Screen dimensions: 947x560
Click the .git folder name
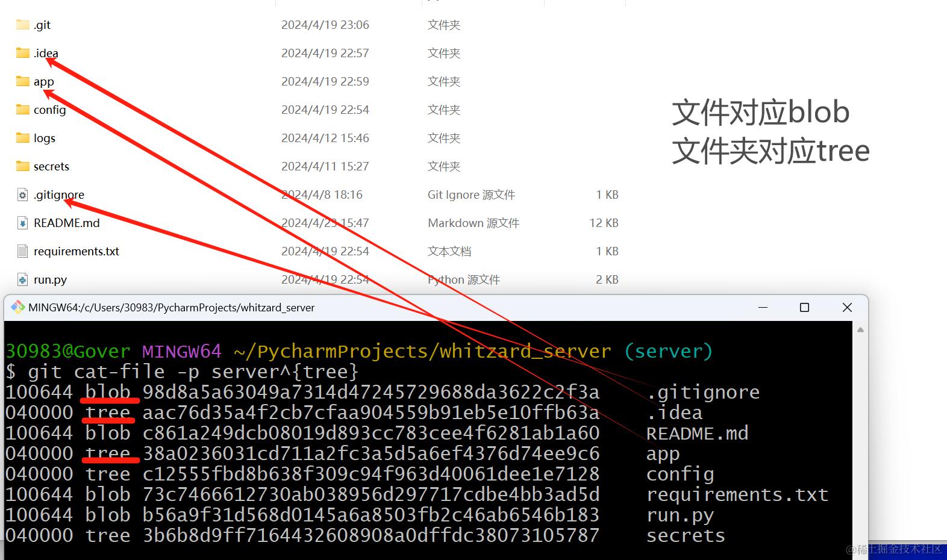tap(42, 25)
